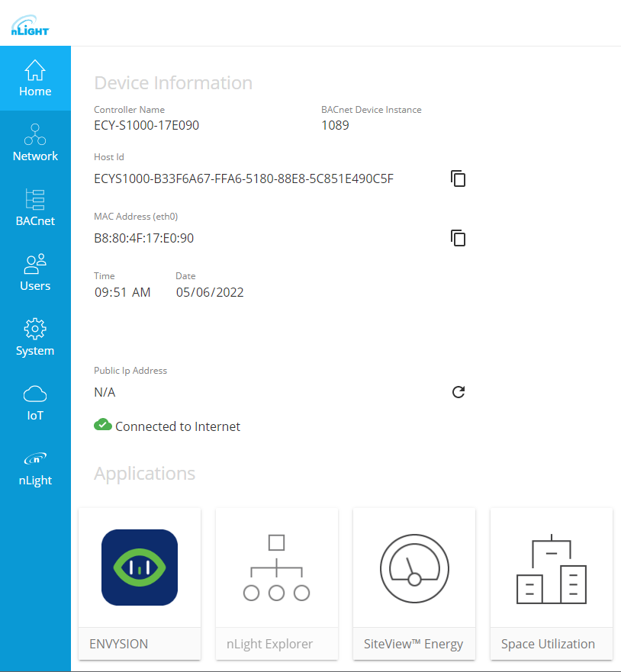This screenshot has width=621, height=672.
Task: Click the Space Utilization buildings icon
Action: tap(551, 568)
